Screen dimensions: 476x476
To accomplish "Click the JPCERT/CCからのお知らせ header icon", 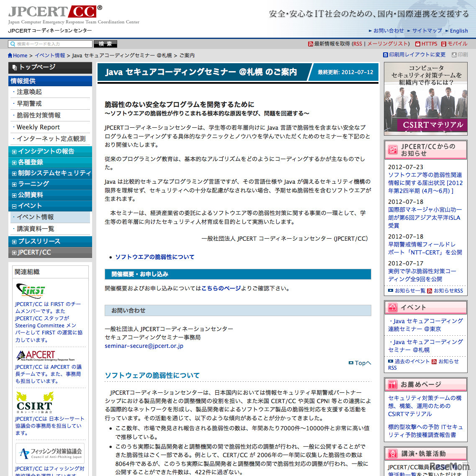I will click(393, 149).
